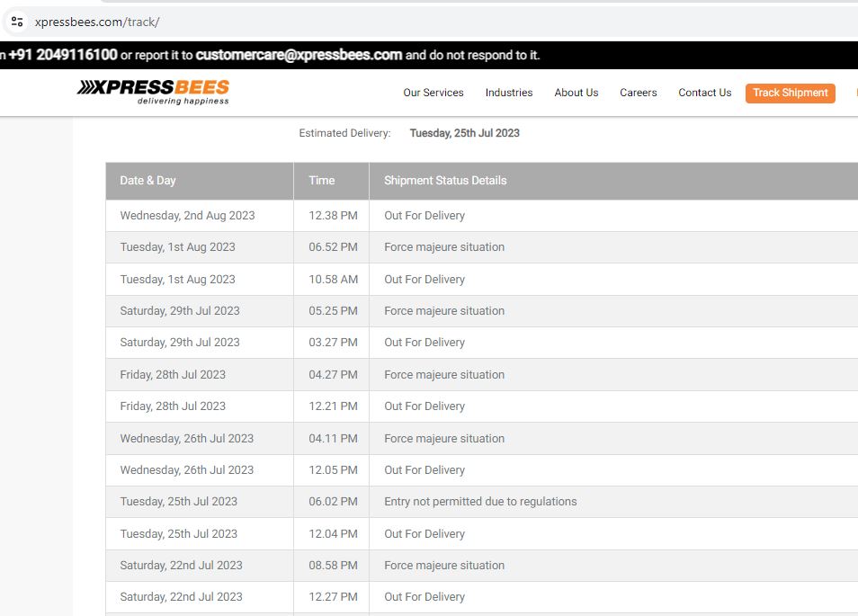
Task: Open the Our Services menu
Action: click(x=433, y=93)
